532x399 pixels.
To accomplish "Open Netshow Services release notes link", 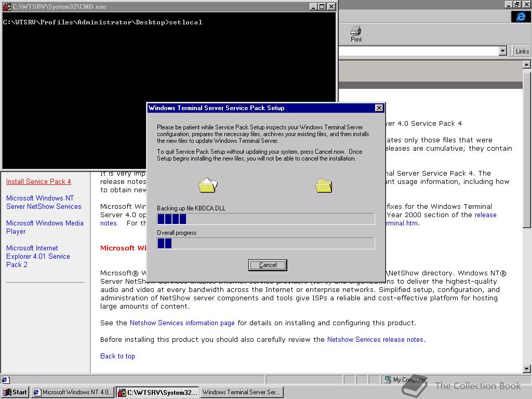I will coord(375,340).
